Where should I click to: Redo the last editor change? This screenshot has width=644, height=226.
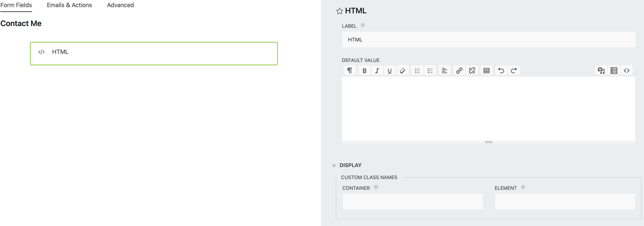(x=514, y=71)
